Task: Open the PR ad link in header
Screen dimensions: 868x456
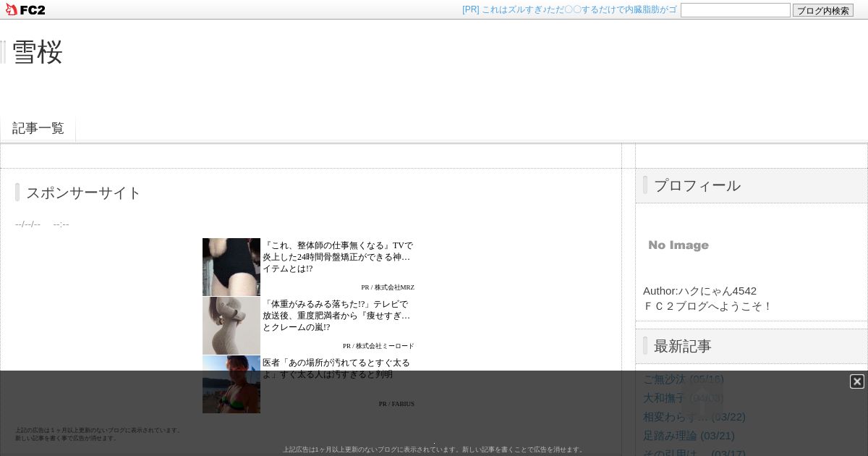Action: coord(569,9)
